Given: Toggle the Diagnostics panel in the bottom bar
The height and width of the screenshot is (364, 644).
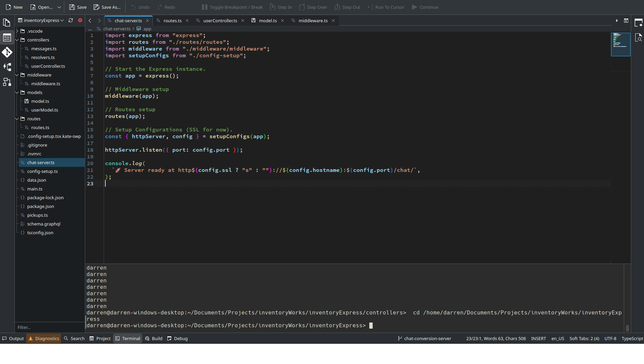Looking at the screenshot, I should 43,338.
